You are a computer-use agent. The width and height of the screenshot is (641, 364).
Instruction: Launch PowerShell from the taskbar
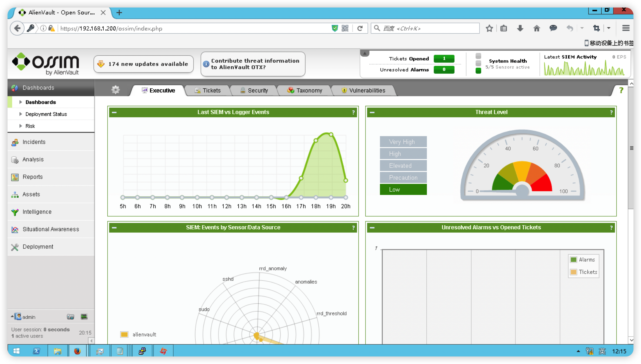(x=37, y=351)
